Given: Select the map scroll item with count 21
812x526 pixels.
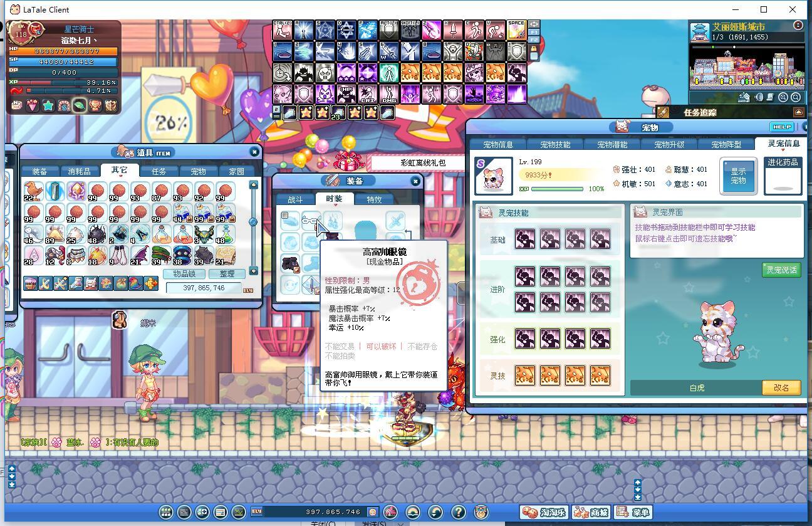Looking at the screenshot, I should 225,255.
